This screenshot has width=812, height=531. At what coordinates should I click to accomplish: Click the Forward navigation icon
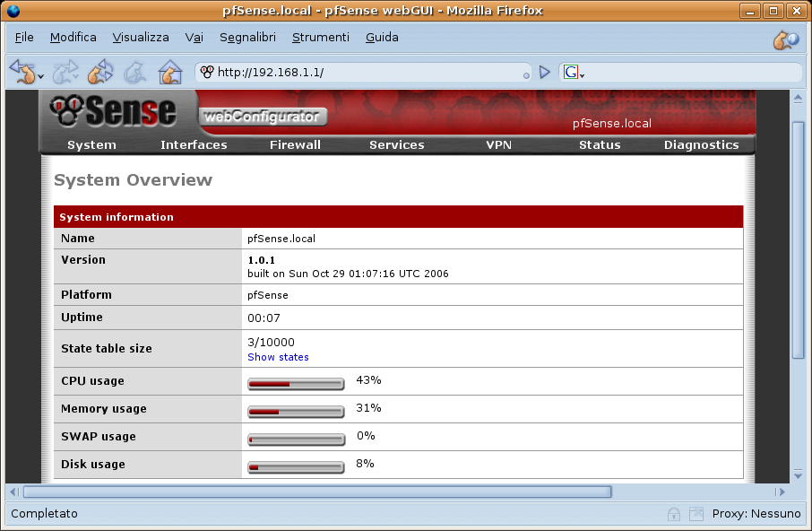coord(65,72)
